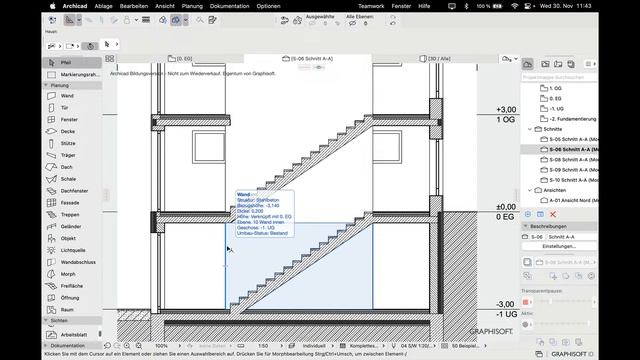Click the zoom in magnifier icon
The height and width of the screenshot is (360, 640).
point(127,345)
